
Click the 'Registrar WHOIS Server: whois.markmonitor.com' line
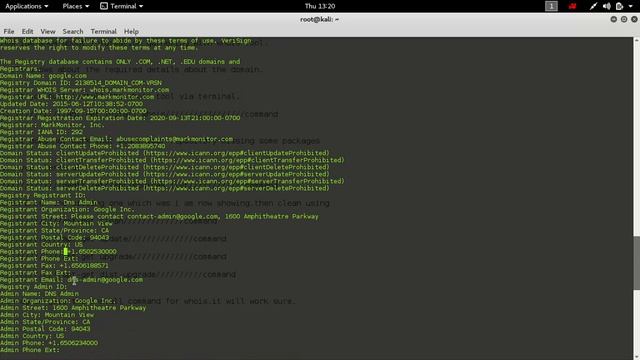(84, 90)
